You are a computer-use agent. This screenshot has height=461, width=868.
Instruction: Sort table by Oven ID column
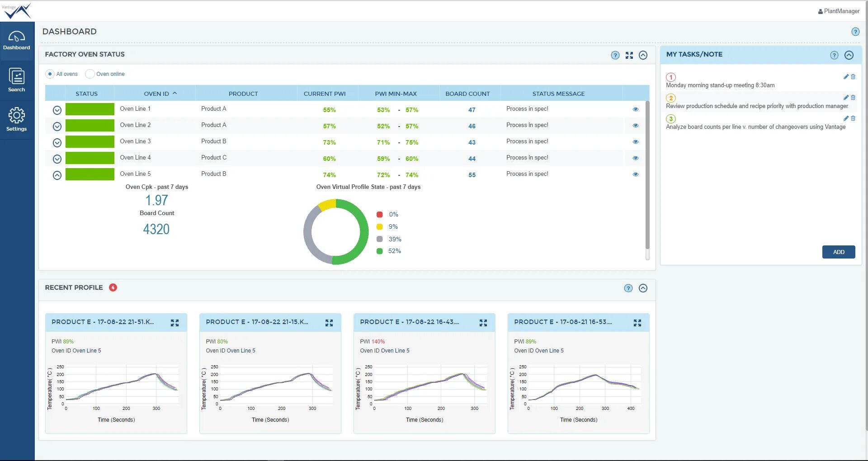point(160,94)
